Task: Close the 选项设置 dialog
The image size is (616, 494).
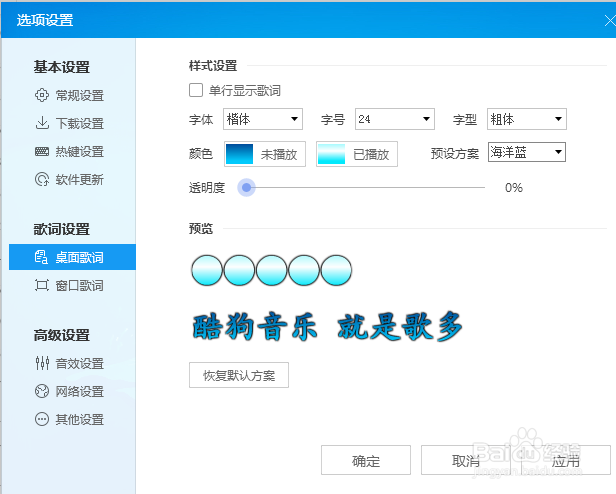Action: coord(610,20)
